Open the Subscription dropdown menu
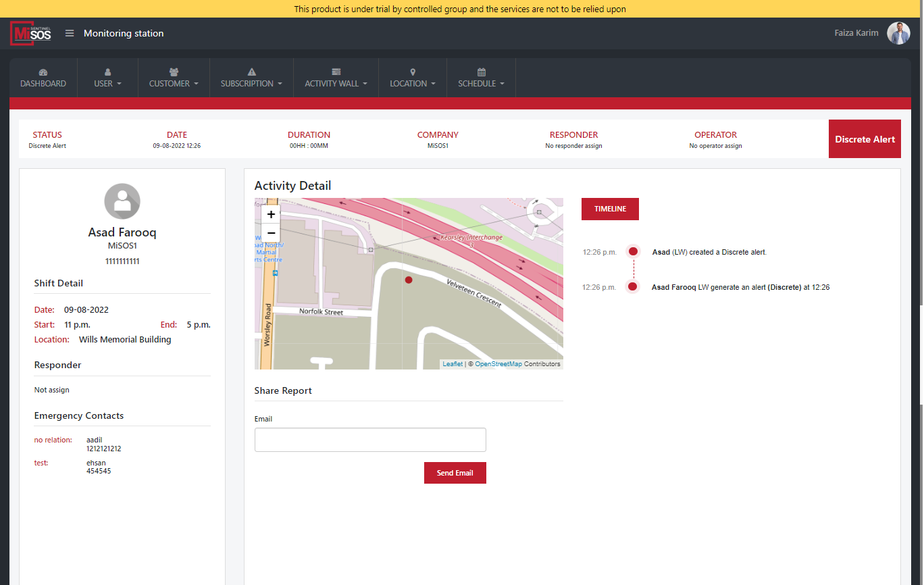Screen dimensions: 924x585 tap(251, 84)
